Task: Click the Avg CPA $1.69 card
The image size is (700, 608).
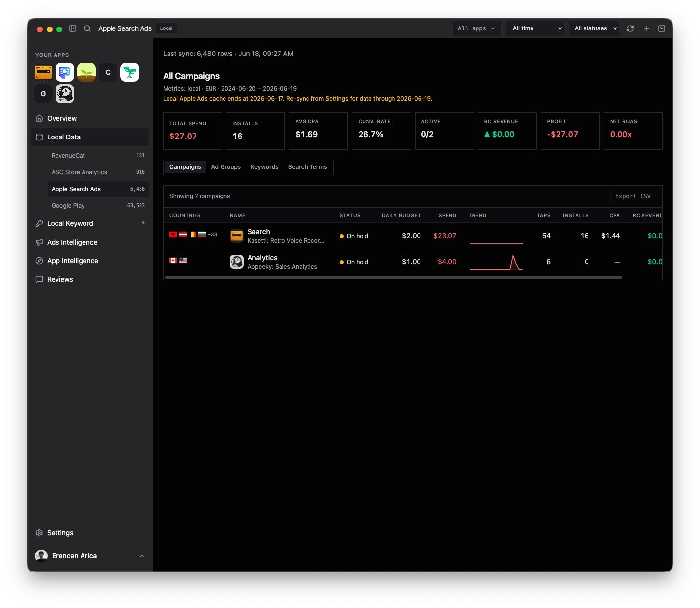Action: pyautogui.click(x=318, y=131)
